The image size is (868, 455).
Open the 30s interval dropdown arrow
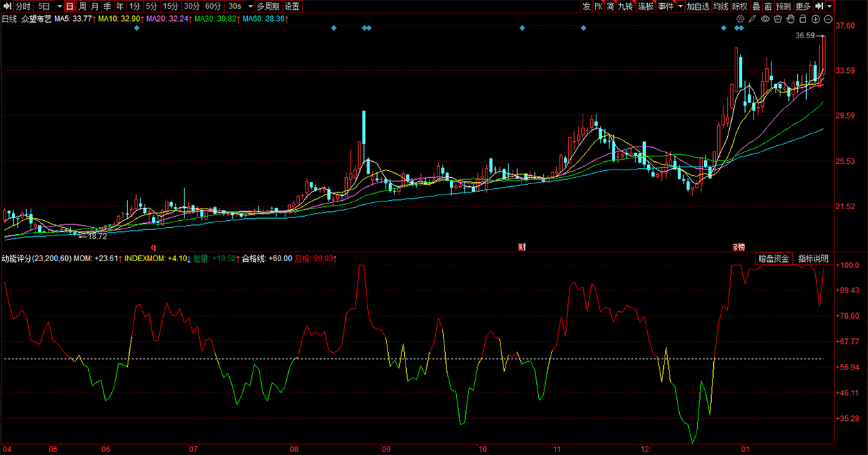pos(251,6)
